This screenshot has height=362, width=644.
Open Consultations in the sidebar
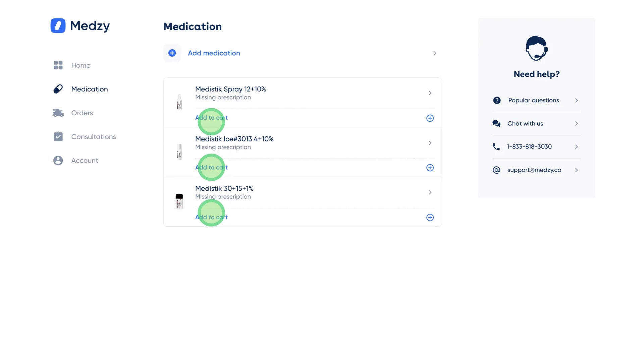tap(93, 137)
